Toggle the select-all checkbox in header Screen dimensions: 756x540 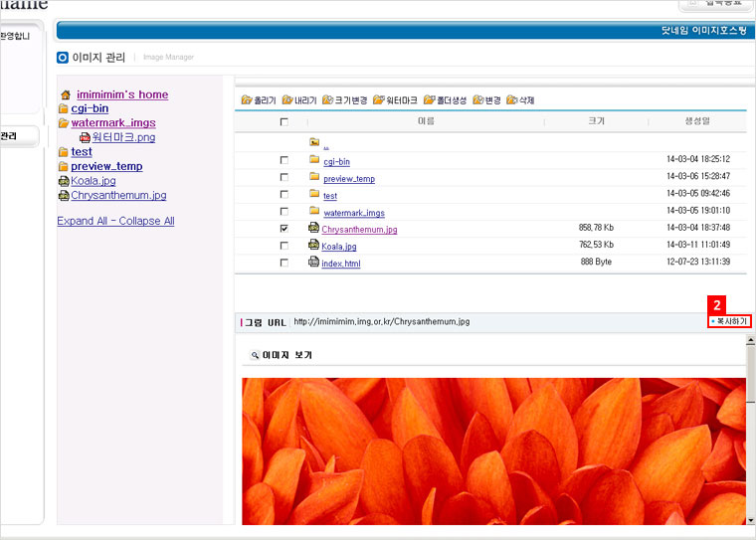click(284, 121)
